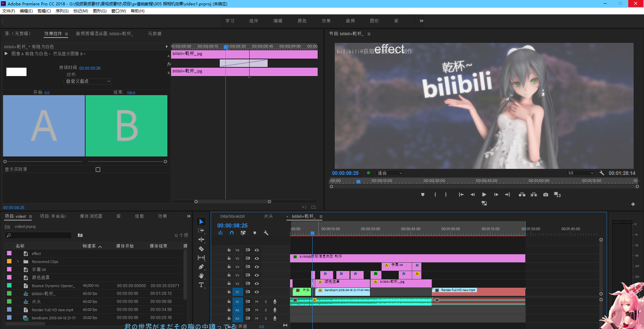
Task: Open the 1/2 playback resolution dropdown
Action: [581, 173]
